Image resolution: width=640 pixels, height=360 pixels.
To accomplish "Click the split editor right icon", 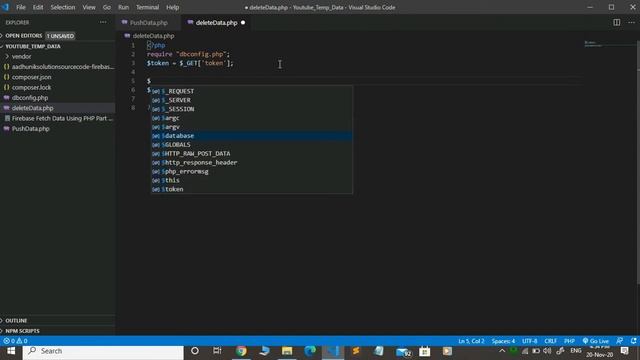I will [617, 22].
